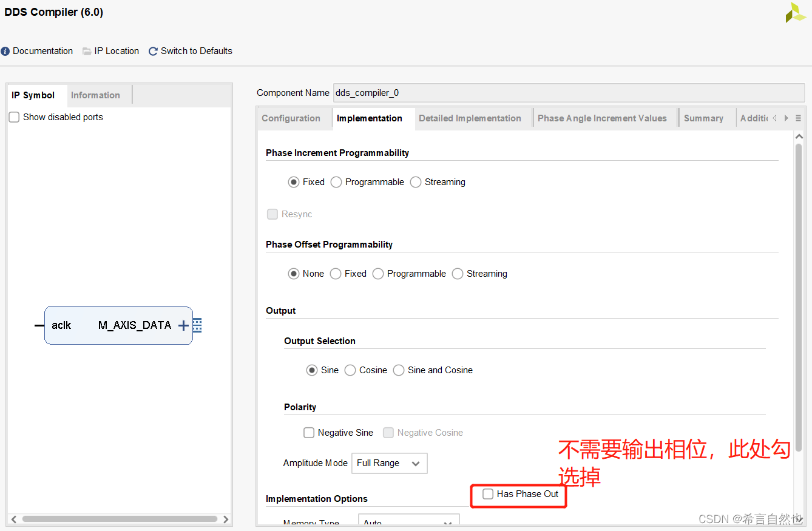Open the Documentation info icon

click(5, 52)
